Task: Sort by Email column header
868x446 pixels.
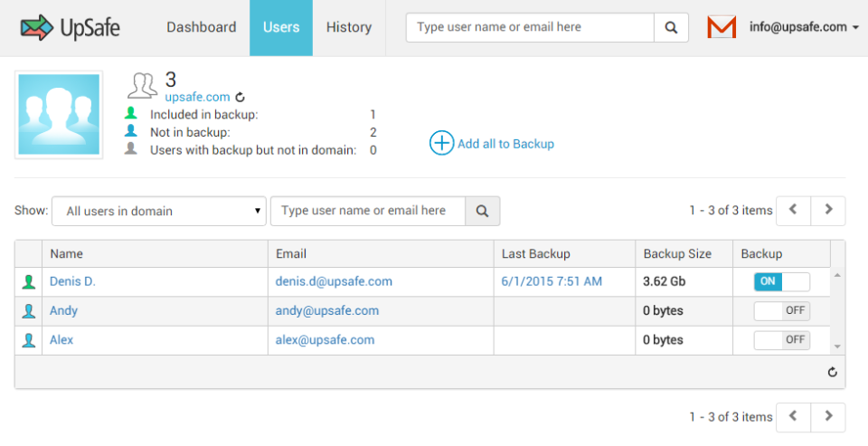Action: click(x=381, y=253)
